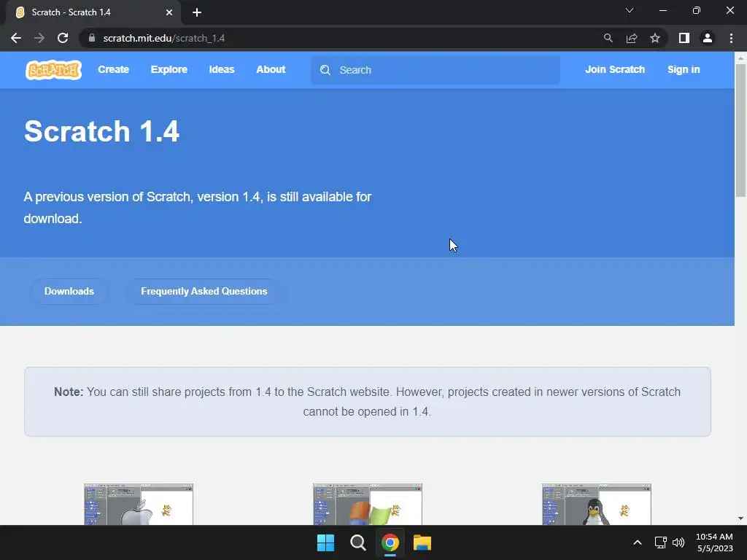Viewport: 747px width, 560px height.
Task: Bookmark page with star icon
Action: pyautogui.click(x=655, y=38)
